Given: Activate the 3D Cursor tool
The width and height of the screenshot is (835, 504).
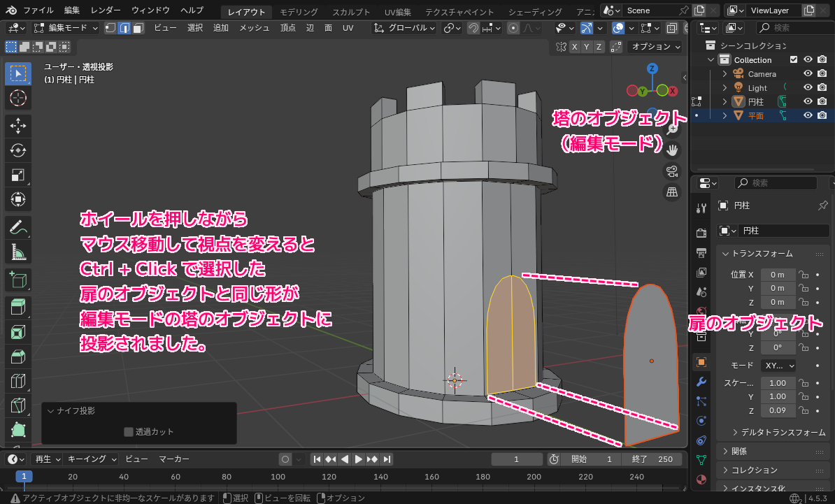Looking at the screenshot, I should (19, 98).
